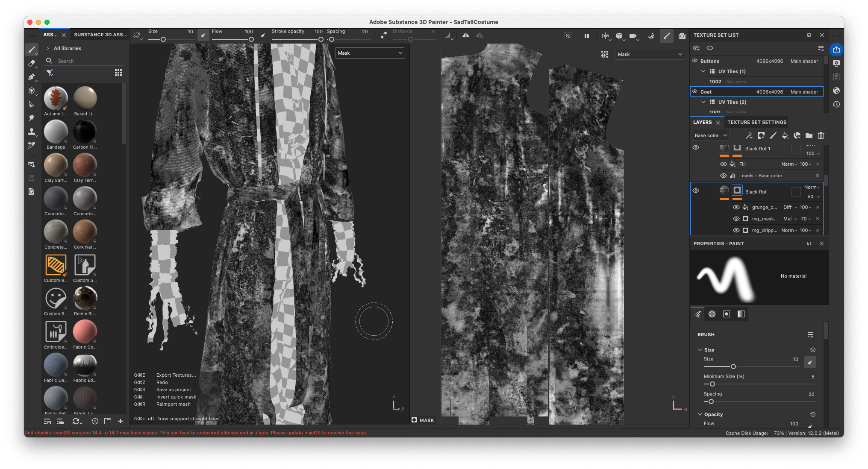Open the Base color channel dropdown
The image size is (868, 469).
[710, 135]
